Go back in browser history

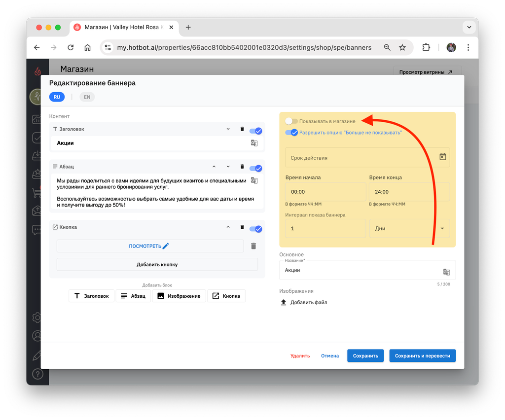click(x=37, y=48)
